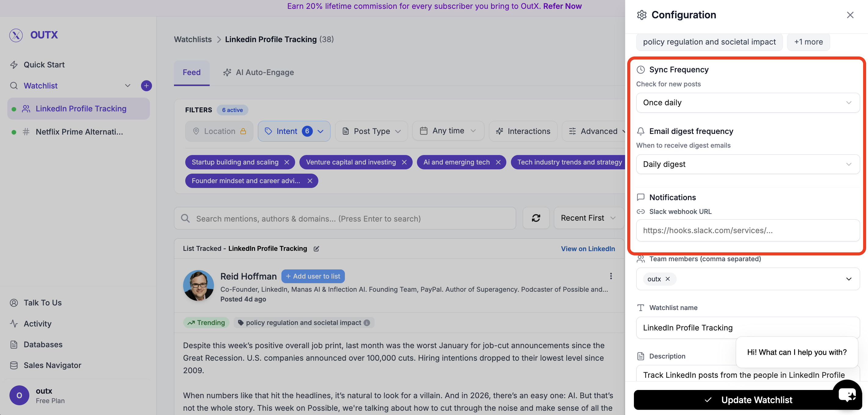The height and width of the screenshot is (415, 868).
Task: Remove Venture capital and investing filter chip
Action: click(404, 162)
